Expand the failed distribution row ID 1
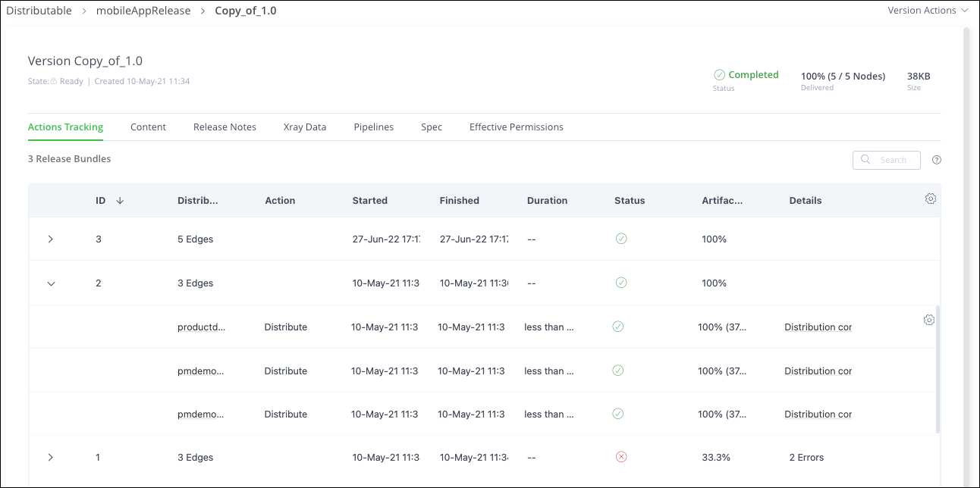This screenshot has width=980, height=488. pos(51,457)
